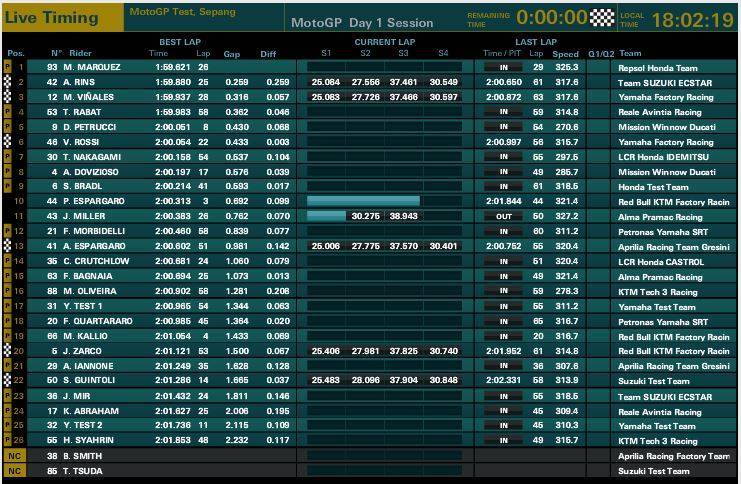Image resolution: width=741 pixels, height=484 pixels.
Task: Click the 'Speed' column header
Action: pos(565,54)
